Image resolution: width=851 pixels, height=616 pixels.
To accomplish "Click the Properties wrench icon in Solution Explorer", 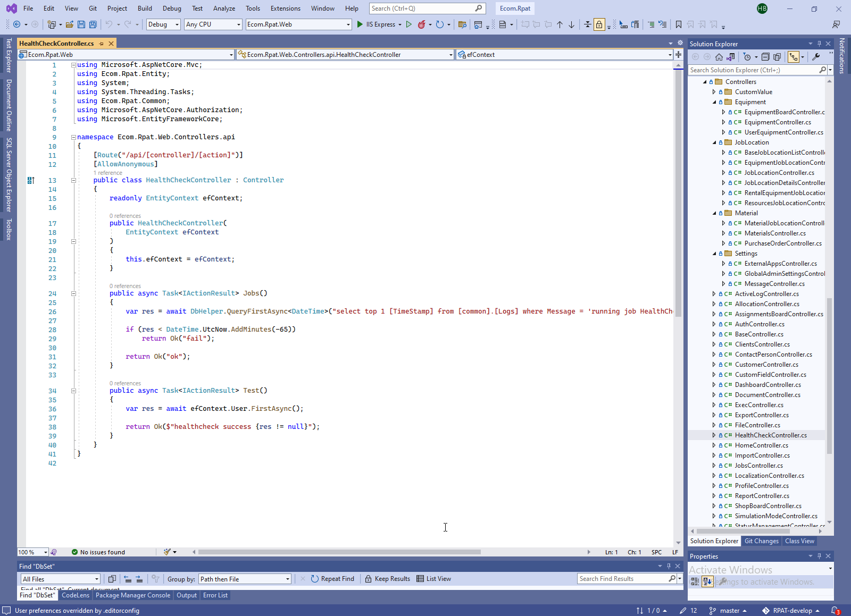I will click(x=816, y=57).
